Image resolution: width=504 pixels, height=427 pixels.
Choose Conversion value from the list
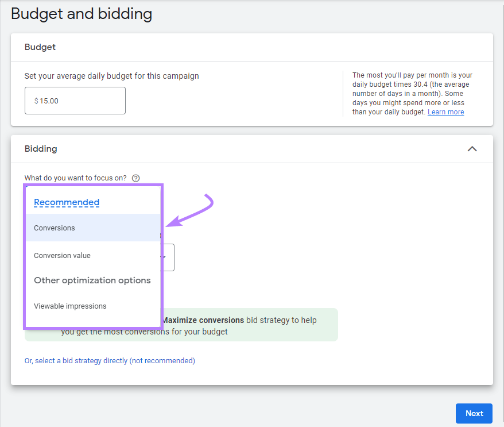click(x=93, y=256)
